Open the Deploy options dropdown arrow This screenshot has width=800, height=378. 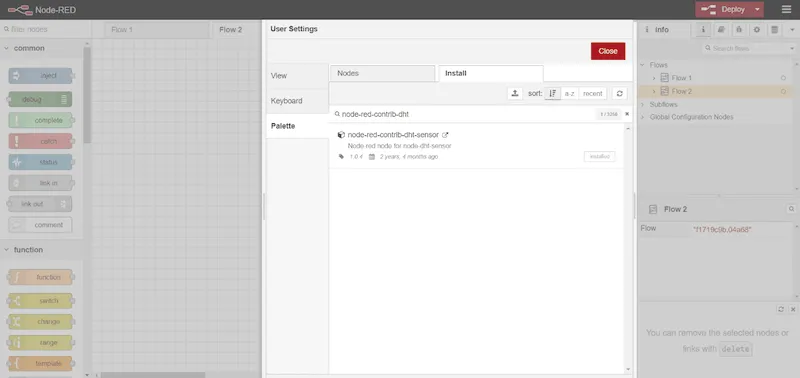click(x=758, y=10)
